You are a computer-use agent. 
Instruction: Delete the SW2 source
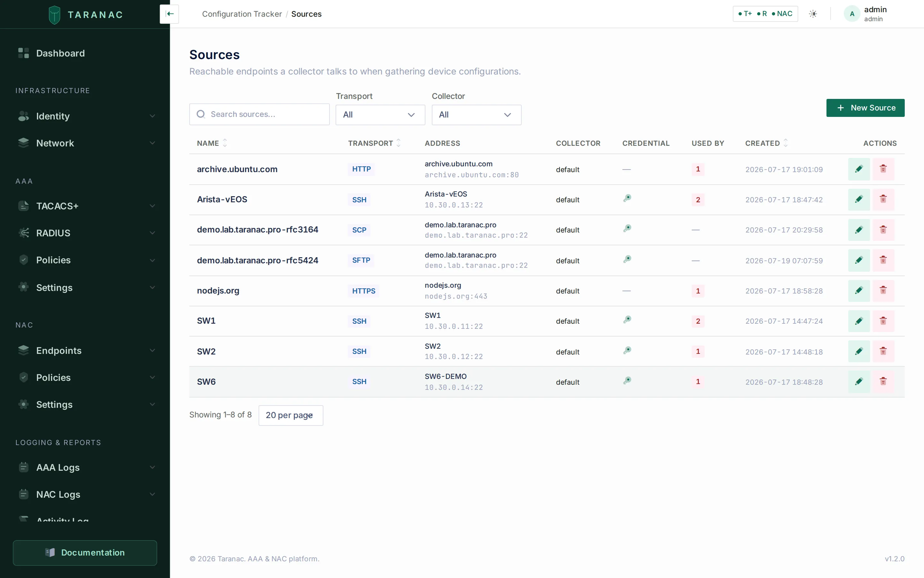pos(883,351)
